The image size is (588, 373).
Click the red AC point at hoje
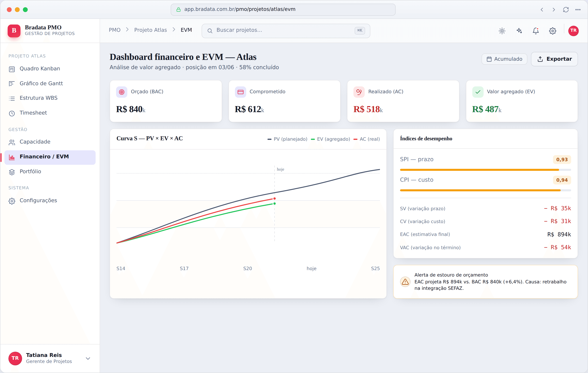tap(275, 199)
